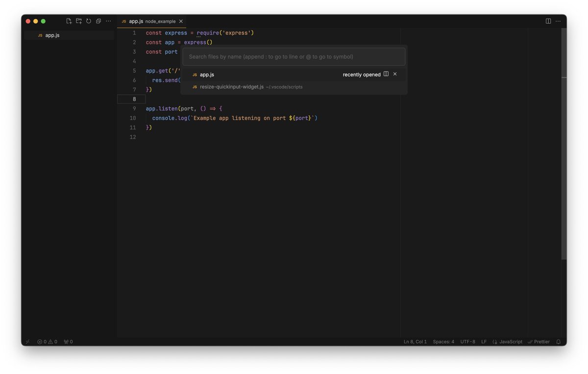Open app.js to the side from quick open

pos(386,74)
